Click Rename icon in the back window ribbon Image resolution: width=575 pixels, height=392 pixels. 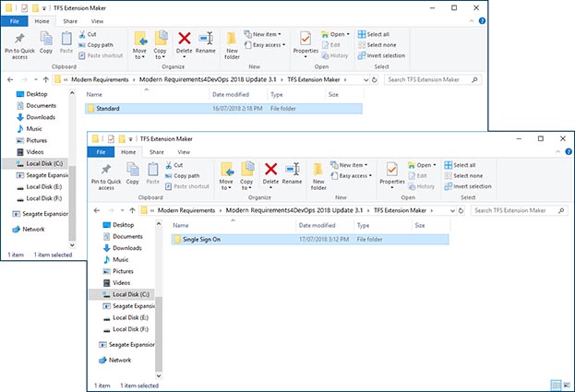point(207,42)
